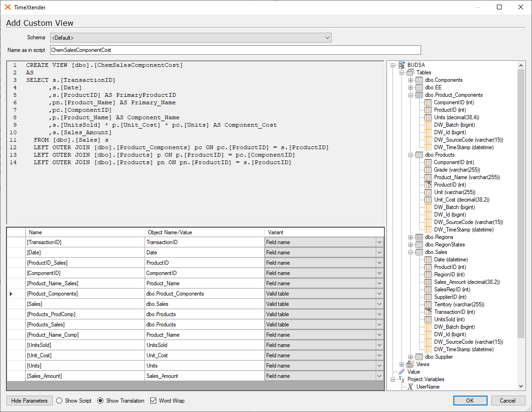Click the Unit (varchar(255)) tree item
Viewport: 532px width, 412px height.
point(455,192)
